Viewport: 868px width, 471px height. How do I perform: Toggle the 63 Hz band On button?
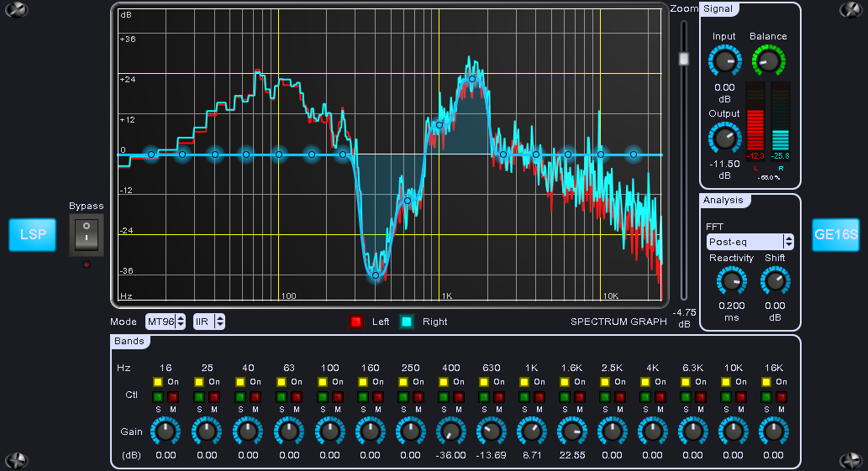[x=281, y=382]
